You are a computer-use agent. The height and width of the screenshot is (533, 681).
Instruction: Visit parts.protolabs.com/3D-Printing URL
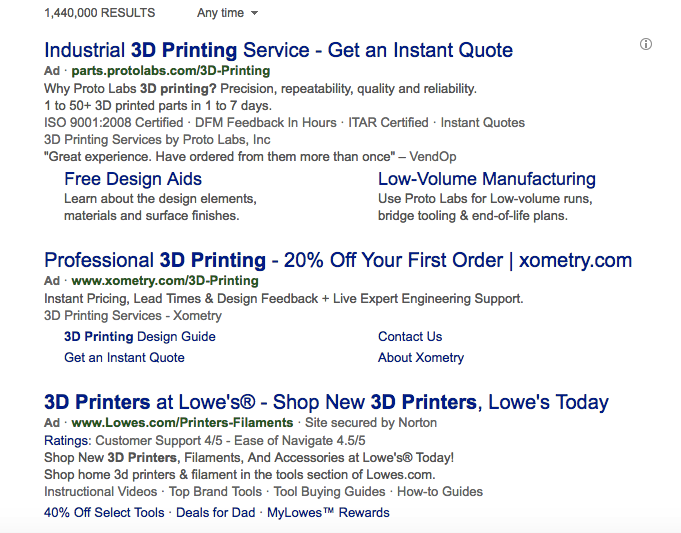click(171, 71)
